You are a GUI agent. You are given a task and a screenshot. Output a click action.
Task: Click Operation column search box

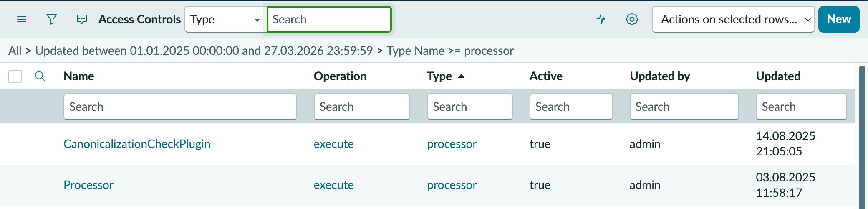click(x=362, y=107)
